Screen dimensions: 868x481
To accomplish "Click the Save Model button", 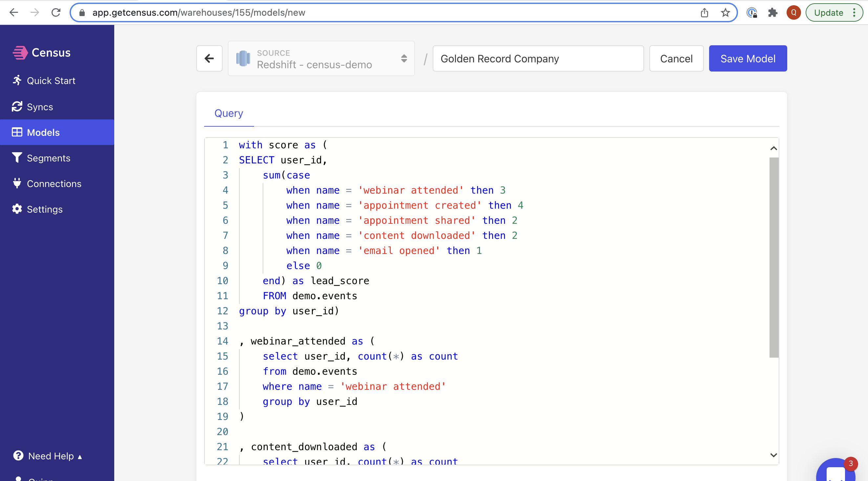I will click(748, 59).
